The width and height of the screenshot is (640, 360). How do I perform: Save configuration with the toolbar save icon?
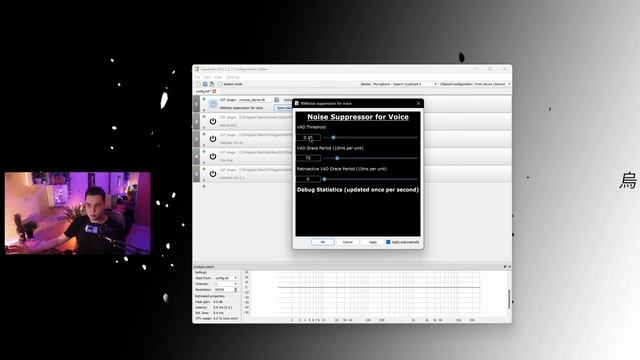(x=212, y=84)
